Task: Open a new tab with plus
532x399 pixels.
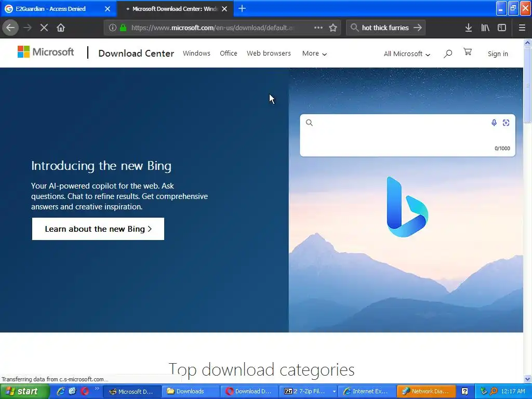Action: [242, 8]
